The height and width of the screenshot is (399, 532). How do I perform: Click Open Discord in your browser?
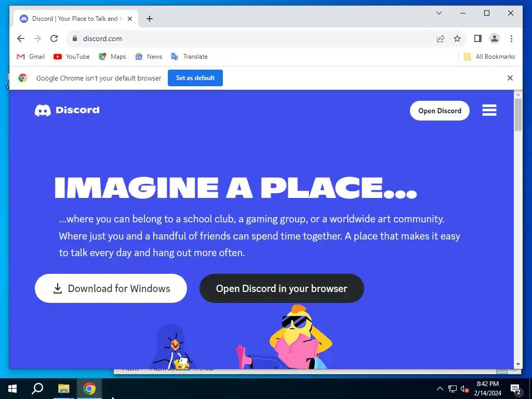(x=282, y=288)
